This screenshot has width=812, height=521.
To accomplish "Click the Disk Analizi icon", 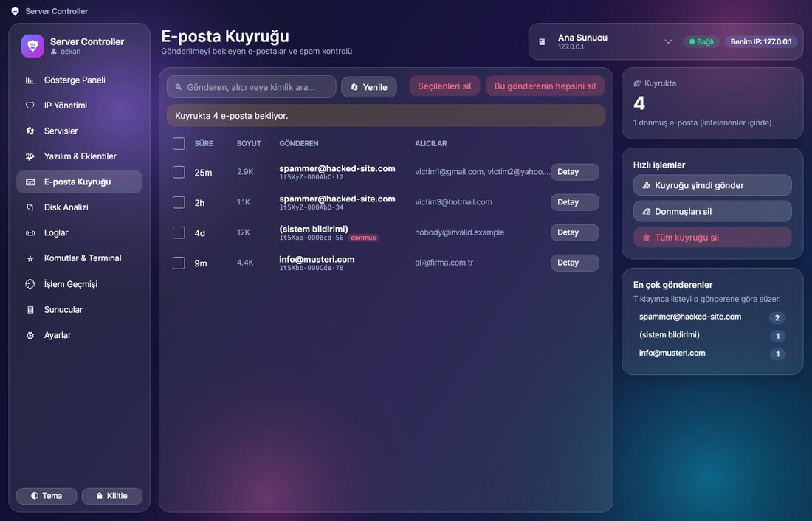I will (30, 207).
